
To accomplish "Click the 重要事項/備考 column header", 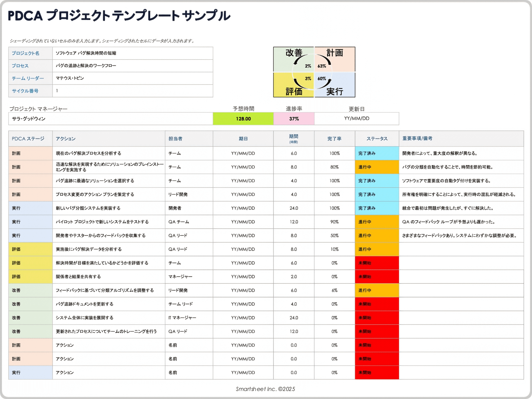I will click(461, 139).
